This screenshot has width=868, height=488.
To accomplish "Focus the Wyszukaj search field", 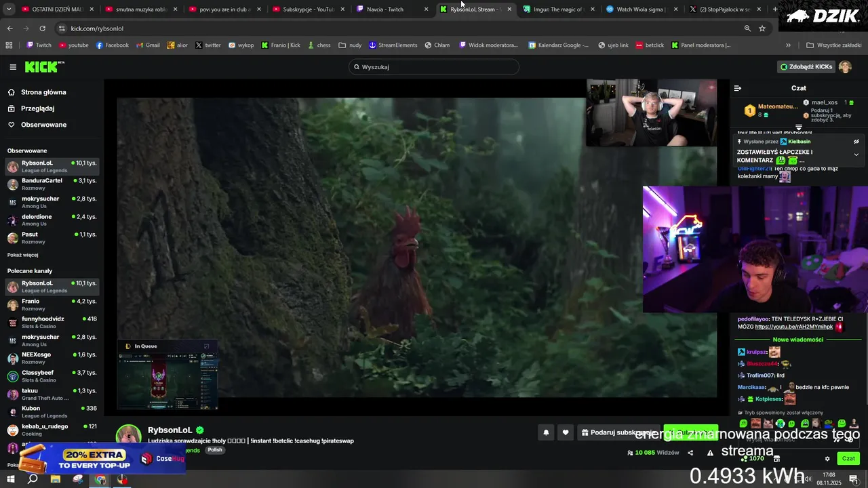I will (434, 67).
